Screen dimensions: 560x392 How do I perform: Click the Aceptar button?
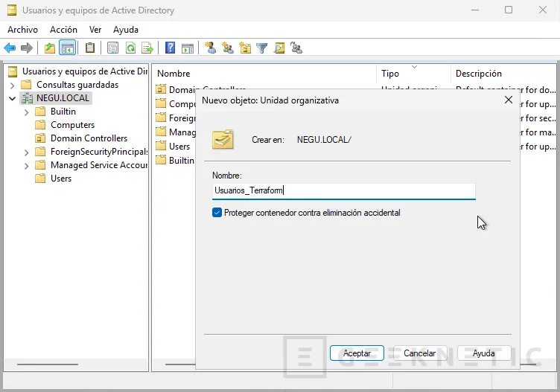click(x=357, y=353)
